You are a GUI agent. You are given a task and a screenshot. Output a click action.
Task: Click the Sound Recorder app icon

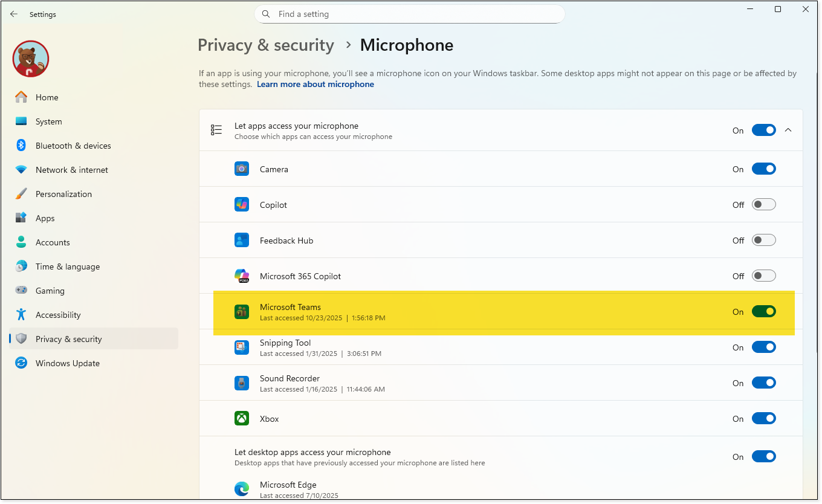point(242,383)
